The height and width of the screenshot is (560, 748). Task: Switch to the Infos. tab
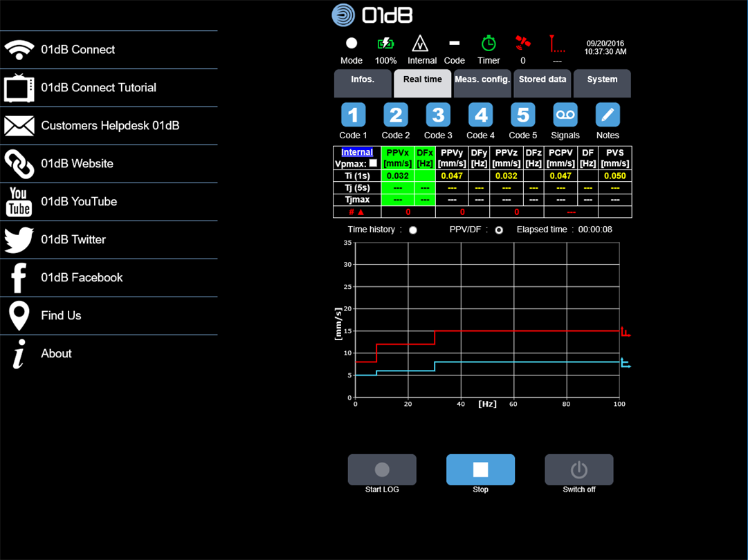pyautogui.click(x=363, y=84)
